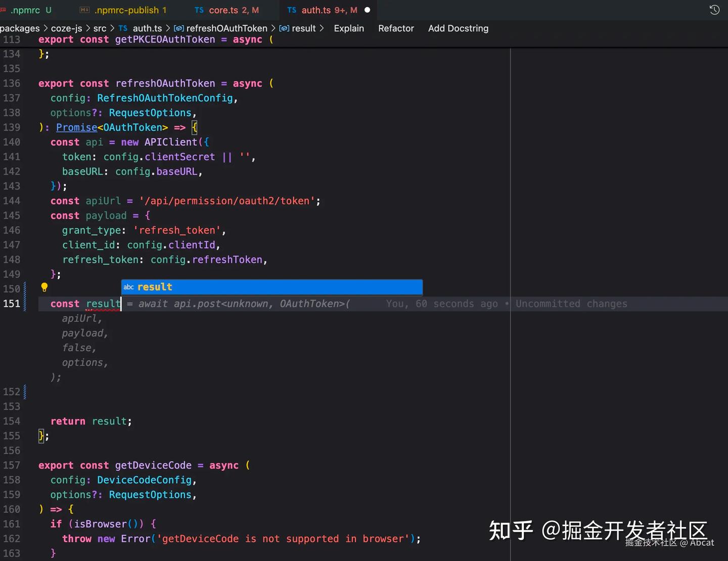
Task: Click the Markdown icon on the .npmrc-publish tab
Action: tap(83, 10)
